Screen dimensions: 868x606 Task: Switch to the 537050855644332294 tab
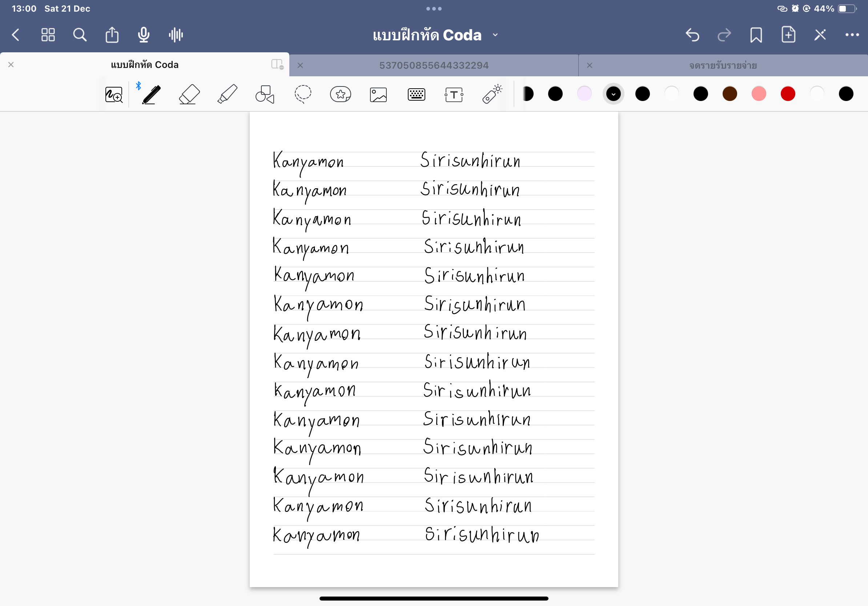pos(434,65)
